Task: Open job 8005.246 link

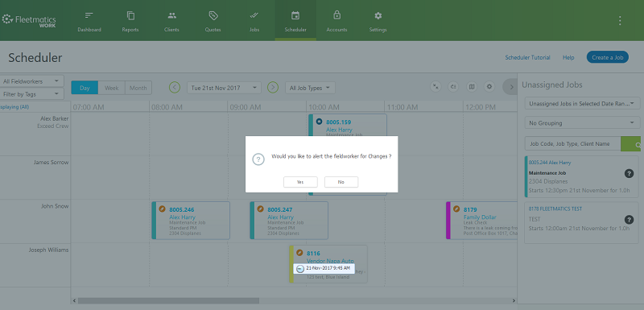Action: [x=182, y=209]
